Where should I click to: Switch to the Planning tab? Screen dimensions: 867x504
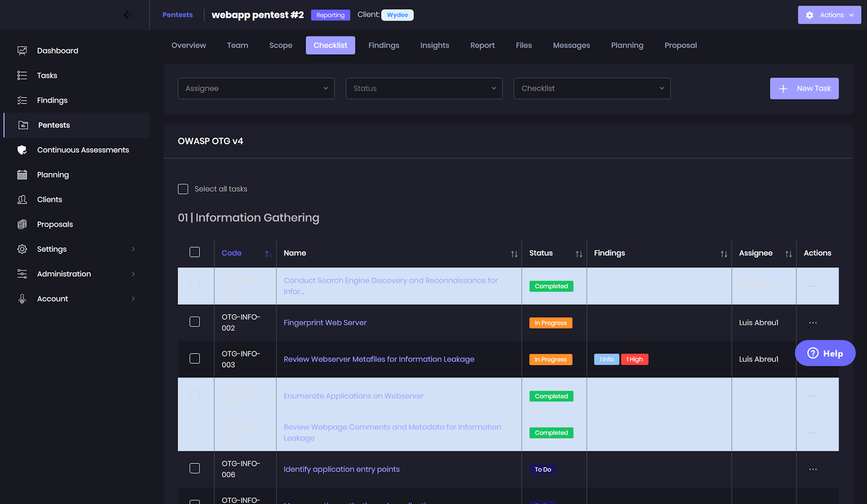tap(627, 45)
